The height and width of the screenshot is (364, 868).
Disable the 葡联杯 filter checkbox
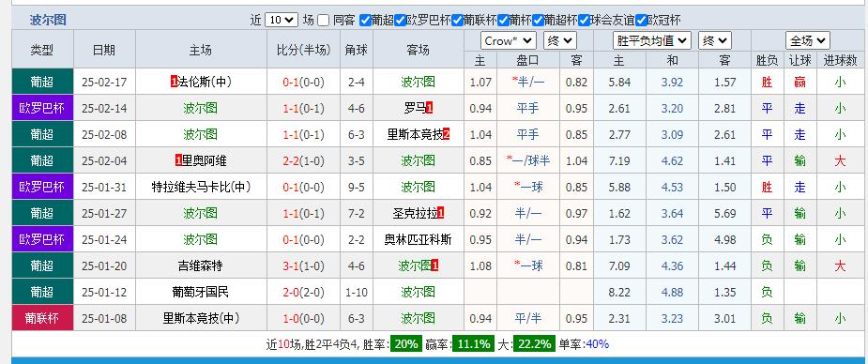pyautogui.click(x=457, y=21)
